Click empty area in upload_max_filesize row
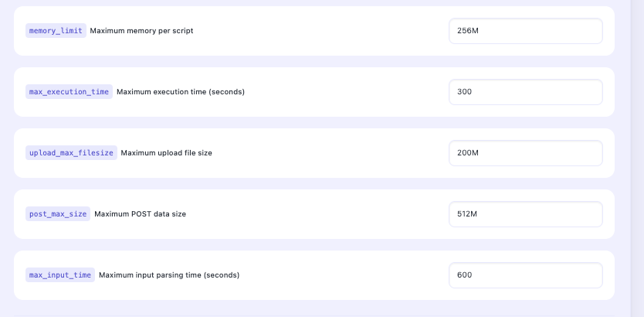The height and width of the screenshot is (317, 644). pyautogui.click(x=332, y=153)
